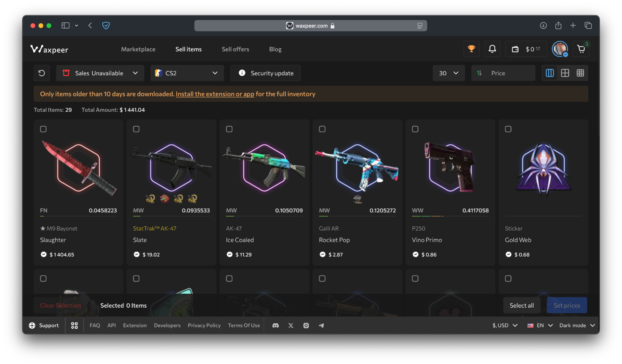Open Safari downloads
Viewport: 622px width, 364px height.
(543, 26)
